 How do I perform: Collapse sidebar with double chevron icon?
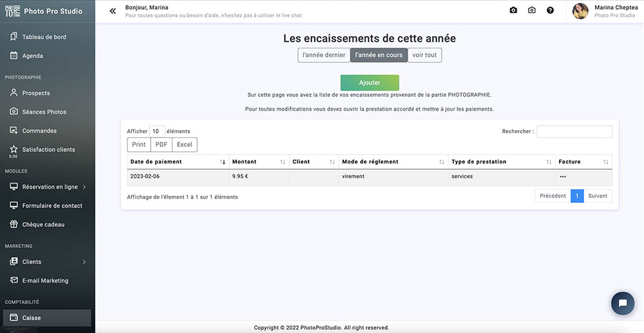[x=113, y=11]
